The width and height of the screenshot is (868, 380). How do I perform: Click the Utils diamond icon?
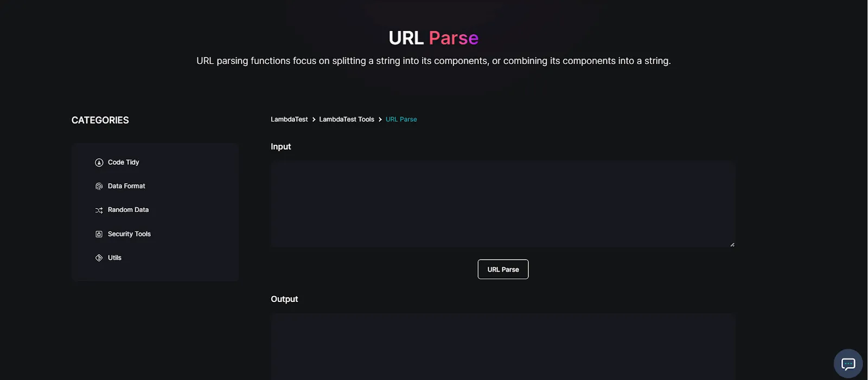click(x=99, y=258)
